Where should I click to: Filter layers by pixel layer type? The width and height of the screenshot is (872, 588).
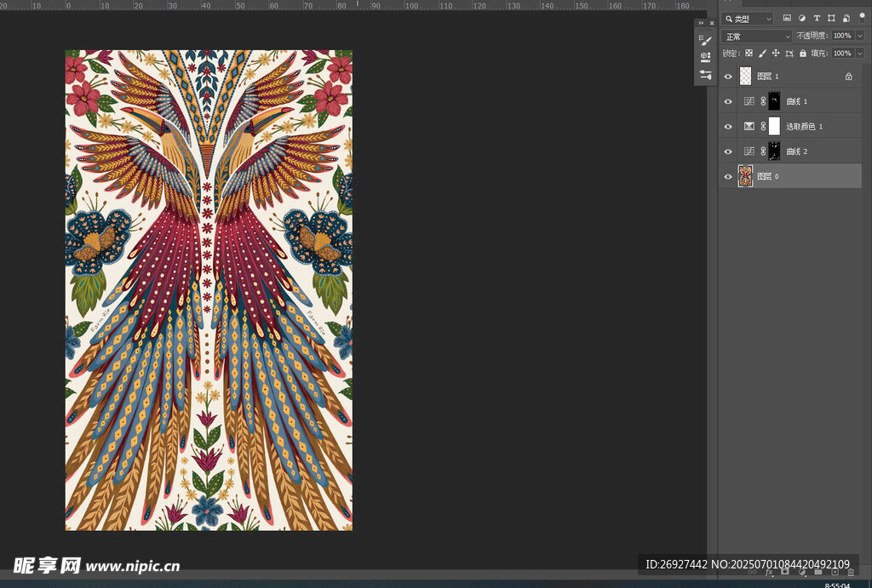click(x=787, y=18)
